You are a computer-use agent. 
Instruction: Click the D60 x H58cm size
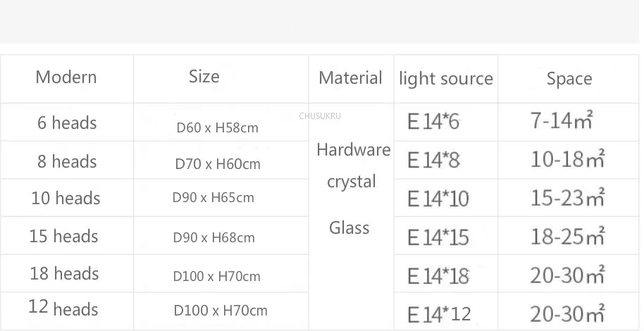click(217, 127)
